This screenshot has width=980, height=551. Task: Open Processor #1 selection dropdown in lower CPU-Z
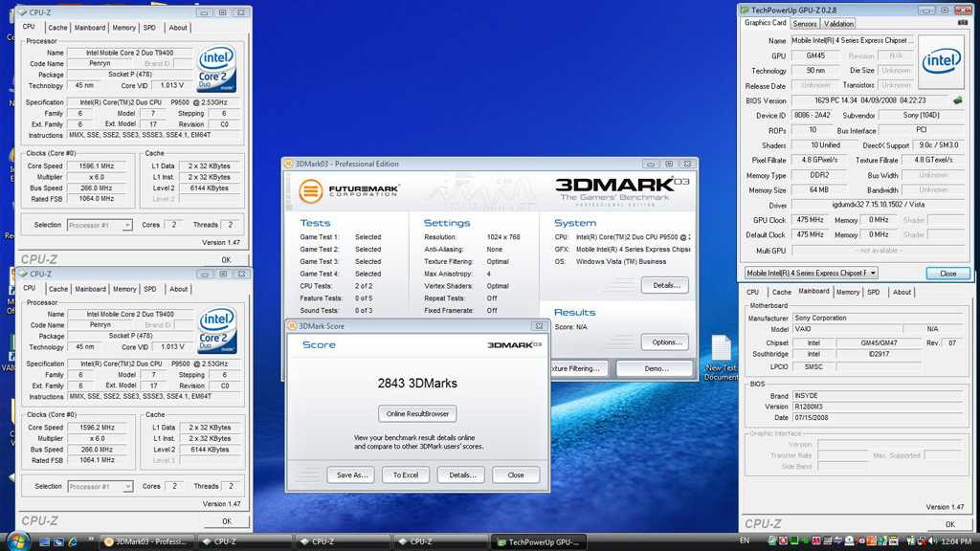(x=100, y=486)
